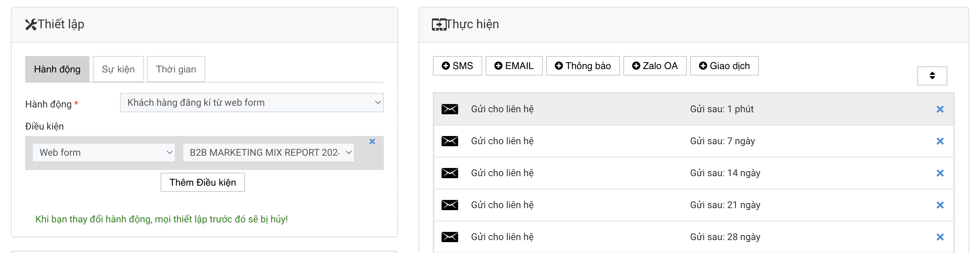The image size is (980, 253).
Task: Click the sort arrows button
Action: tap(932, 76)
